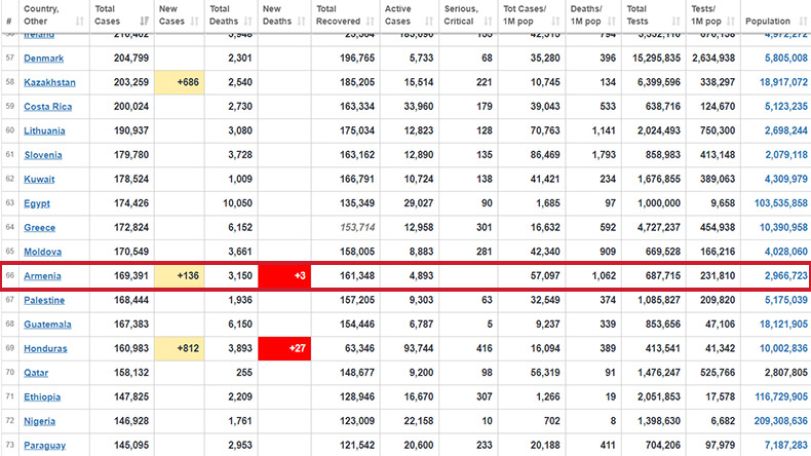This screenshot has height=456, width=811.
Task: Sort by Tests/1M pop column icon
Action: pos(730,21)
